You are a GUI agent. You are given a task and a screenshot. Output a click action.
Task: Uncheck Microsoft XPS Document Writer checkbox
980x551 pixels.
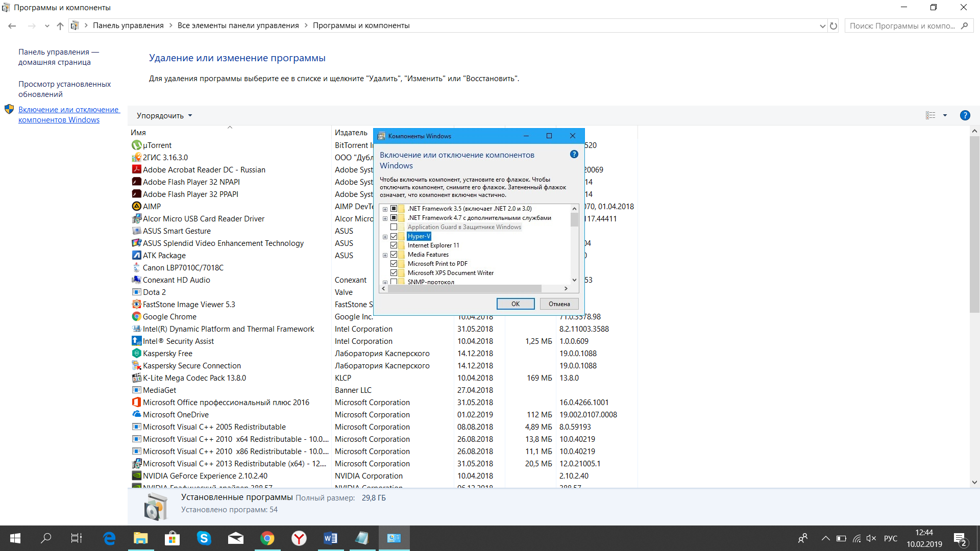click(394, 273)
